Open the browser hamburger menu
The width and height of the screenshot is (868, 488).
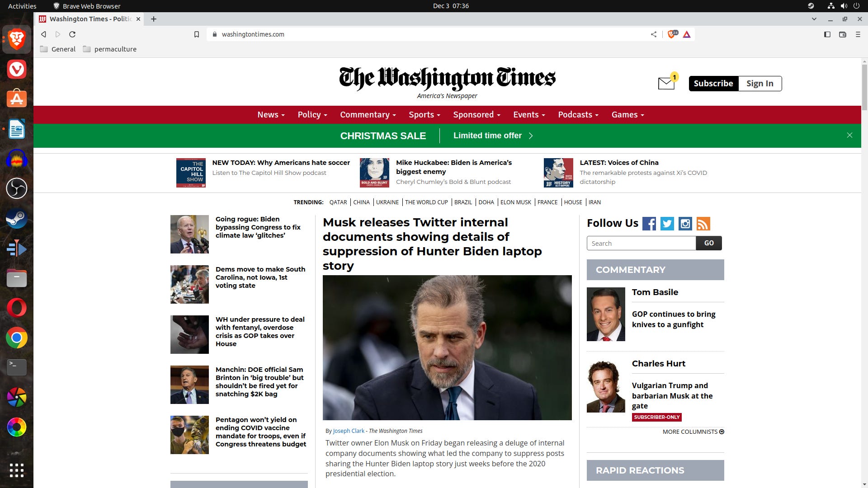(858, 34)
